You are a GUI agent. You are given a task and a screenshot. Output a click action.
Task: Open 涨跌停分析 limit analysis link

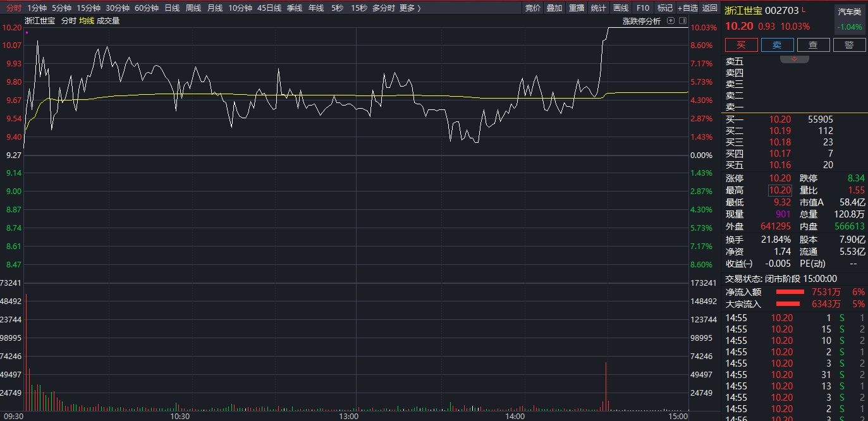coord(641,21)
